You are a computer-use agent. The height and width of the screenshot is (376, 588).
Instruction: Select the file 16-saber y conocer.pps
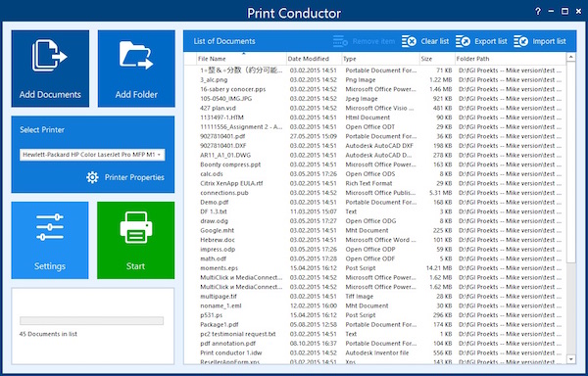click(232, 89)
